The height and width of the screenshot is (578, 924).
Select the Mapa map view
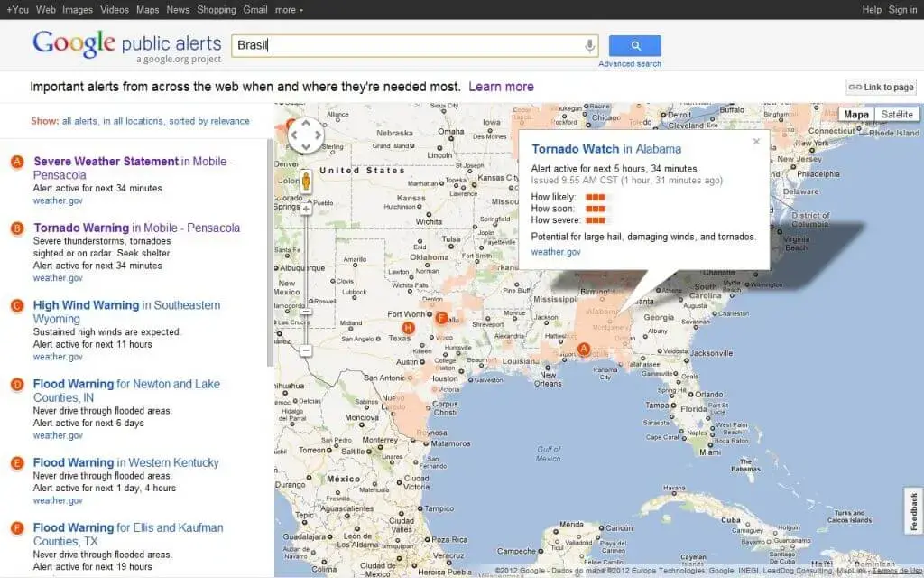(856, 115)
